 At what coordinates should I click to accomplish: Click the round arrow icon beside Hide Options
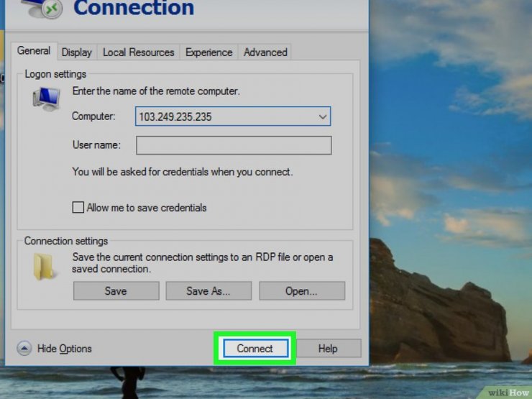pyautogui.click(x=24, y=349)
